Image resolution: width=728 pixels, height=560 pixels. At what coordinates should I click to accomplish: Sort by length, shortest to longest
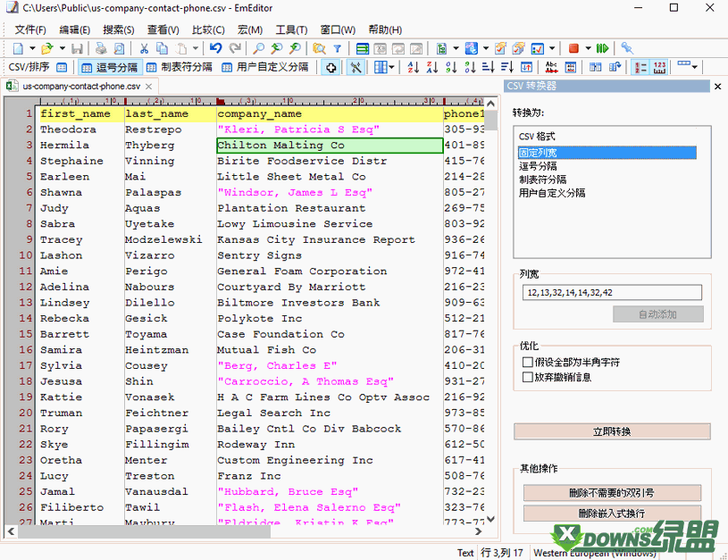(x=489, y=67)
